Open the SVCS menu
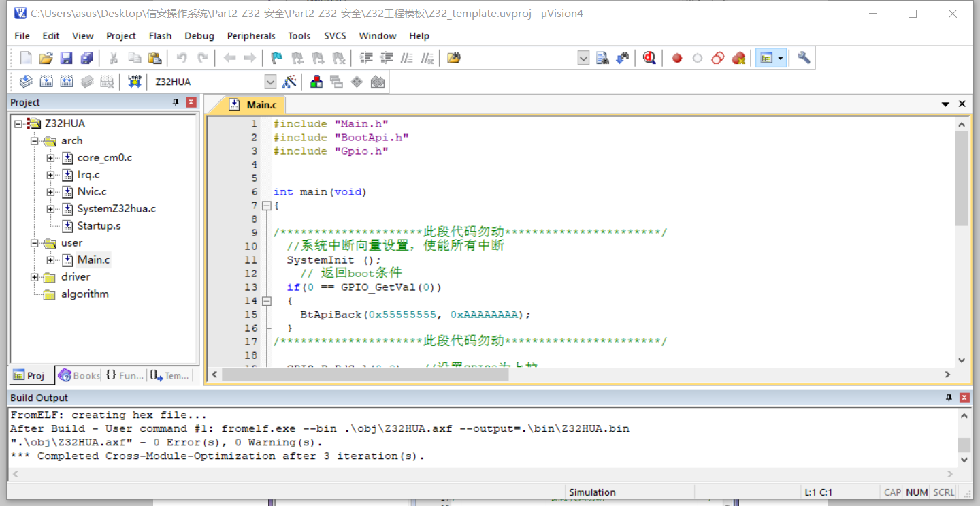 (335, 36)
